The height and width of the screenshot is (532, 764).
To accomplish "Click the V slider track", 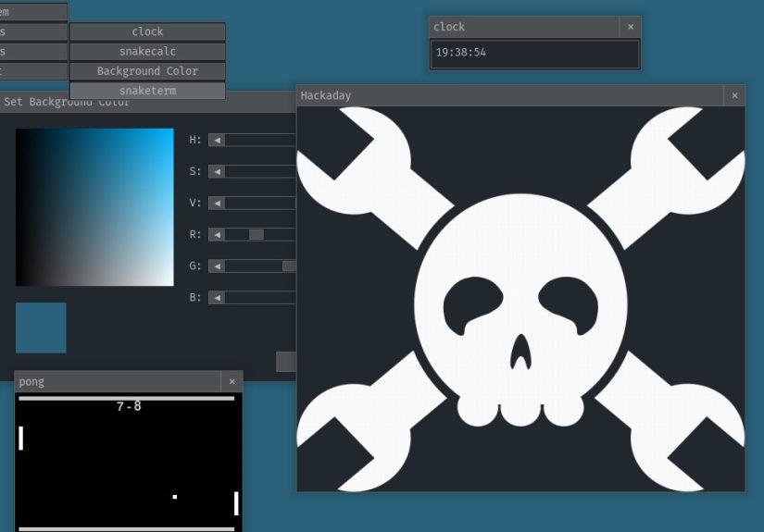I will click(260, 203).
